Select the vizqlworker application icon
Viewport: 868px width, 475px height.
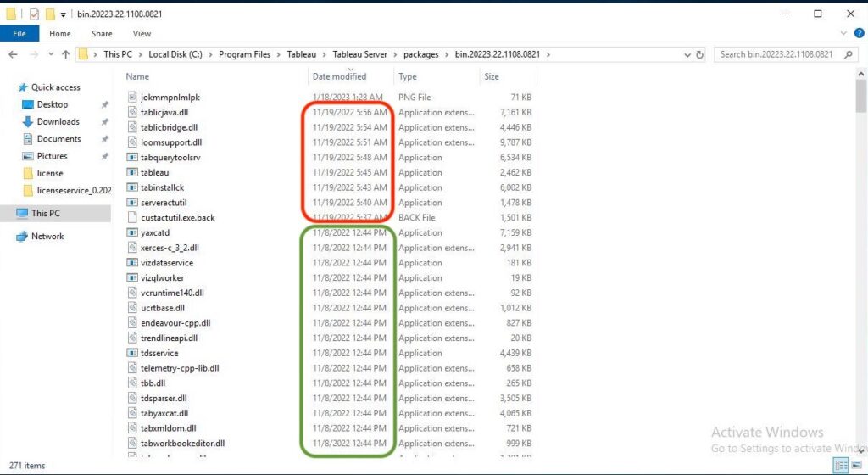(x=132, y=277)
